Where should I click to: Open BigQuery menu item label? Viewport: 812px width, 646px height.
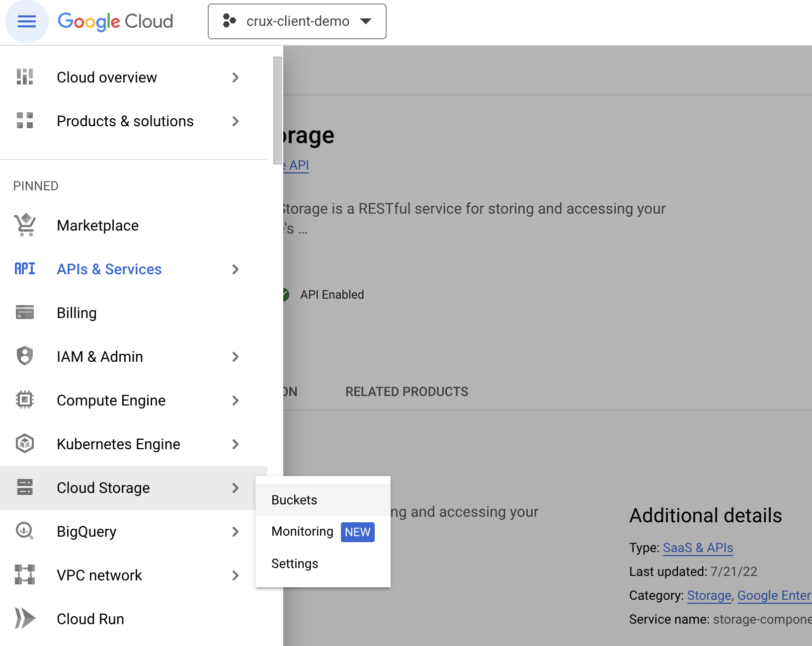coord(86,532)
